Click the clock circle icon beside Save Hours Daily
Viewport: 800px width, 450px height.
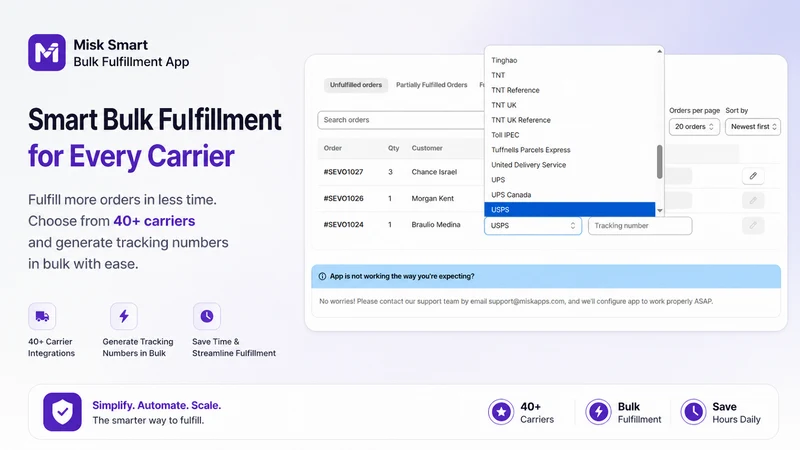click(x=693, y=412)
